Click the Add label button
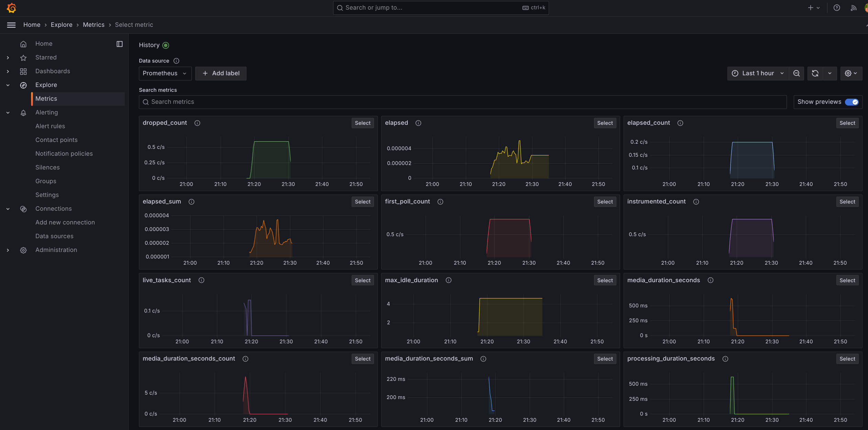 click(x=221, y=73)
